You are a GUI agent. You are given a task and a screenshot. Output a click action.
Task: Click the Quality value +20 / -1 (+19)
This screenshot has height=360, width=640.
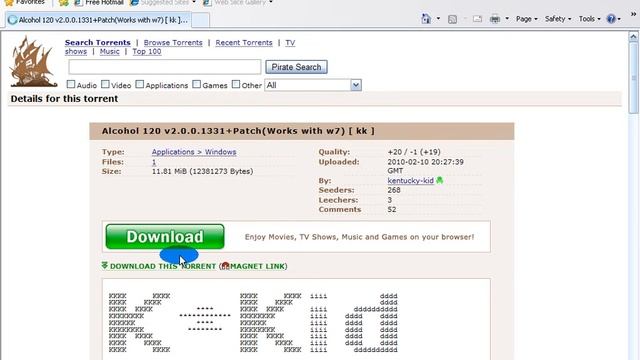pos(414,152)
